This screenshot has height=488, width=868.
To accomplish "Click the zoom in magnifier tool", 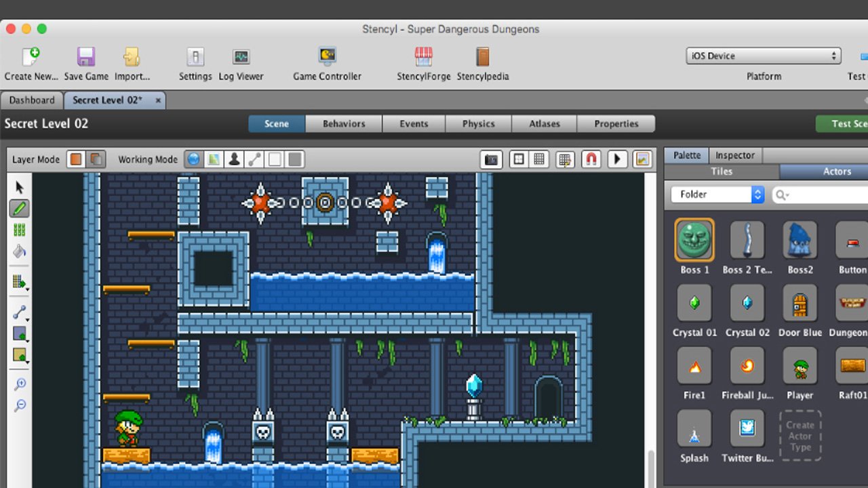I will [x=20, y=384].
